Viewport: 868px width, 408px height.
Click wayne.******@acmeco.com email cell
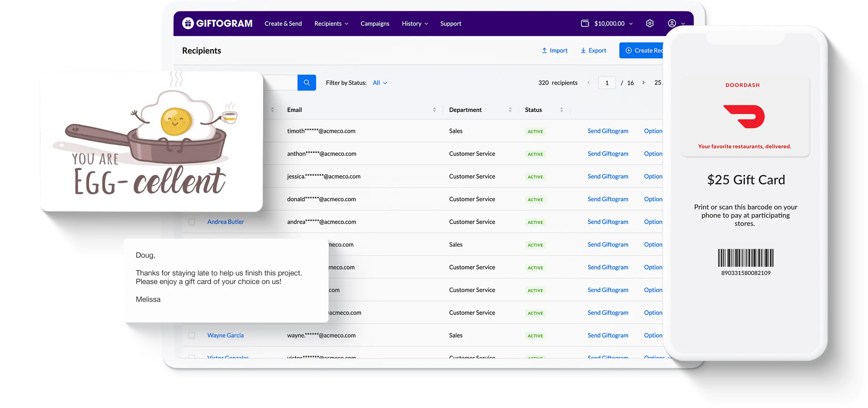[x=321, y=335]
